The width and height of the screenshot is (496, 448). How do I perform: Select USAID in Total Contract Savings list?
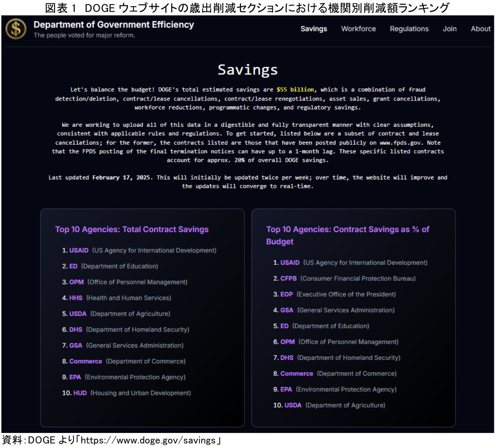(x=78, y=250)
